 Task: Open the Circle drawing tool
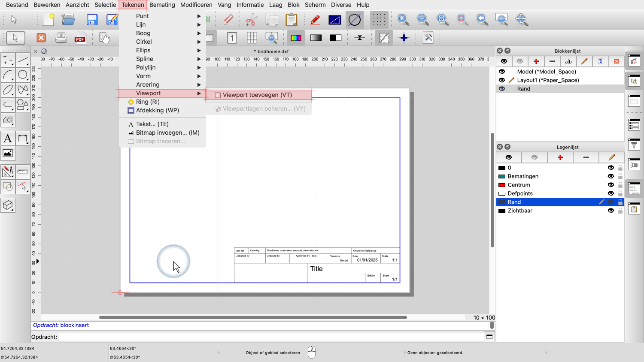(x=23, y=75)
